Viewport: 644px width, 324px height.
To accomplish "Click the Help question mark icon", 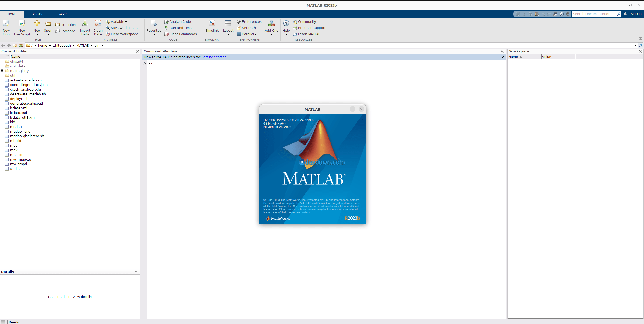I will [x=286, y=24].
